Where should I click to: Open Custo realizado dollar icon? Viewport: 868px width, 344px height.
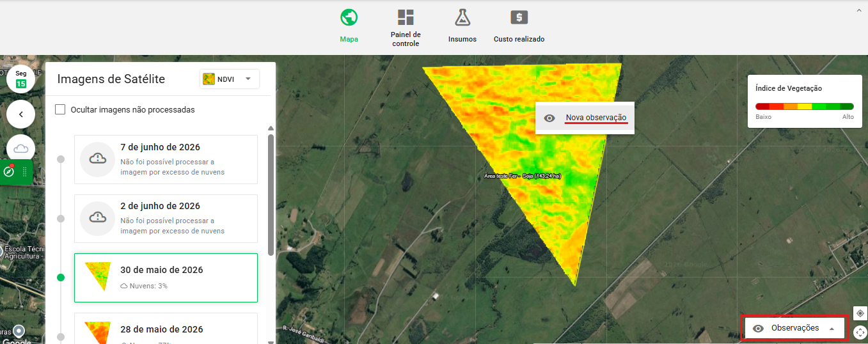519,17
